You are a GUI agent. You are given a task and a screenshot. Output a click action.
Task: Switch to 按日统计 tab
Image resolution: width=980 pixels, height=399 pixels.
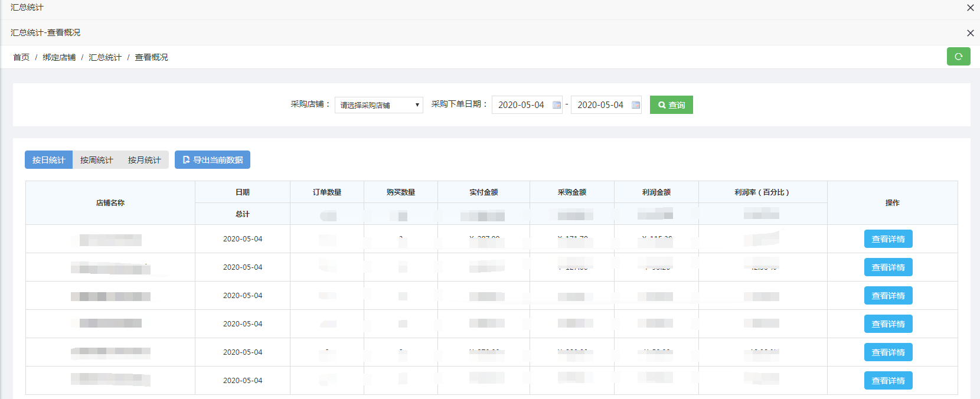[x=48, y=160]
